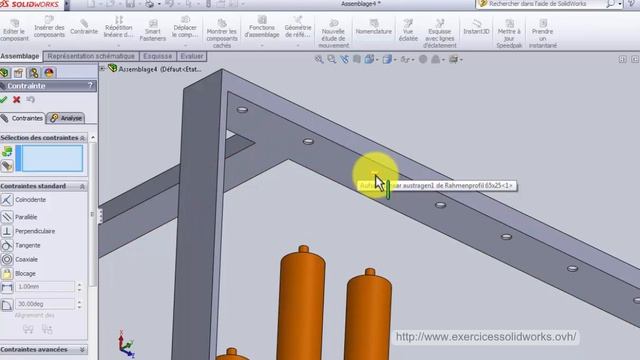Expand Assemblage4 flyout tree
This screenshot has width=640, height=360.
click(102, 69)
